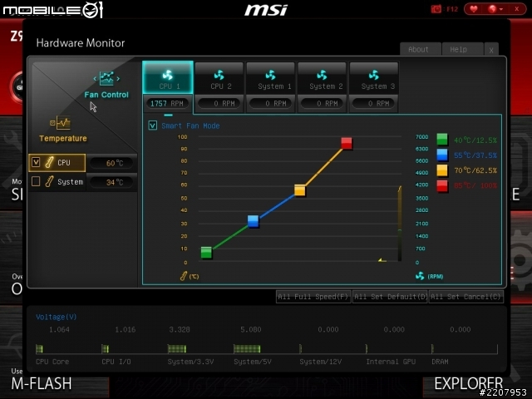Screen dimensions: 532x399
Task: Open the About tab
Action: click(x=421, y=49)
